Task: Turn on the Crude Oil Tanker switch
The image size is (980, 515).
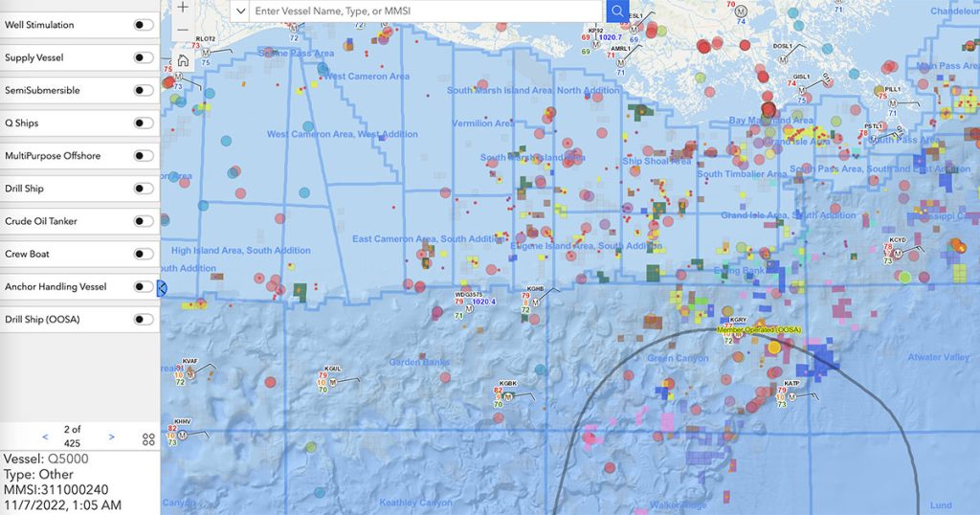Action: pyautogui.click(x=144, y=221)
